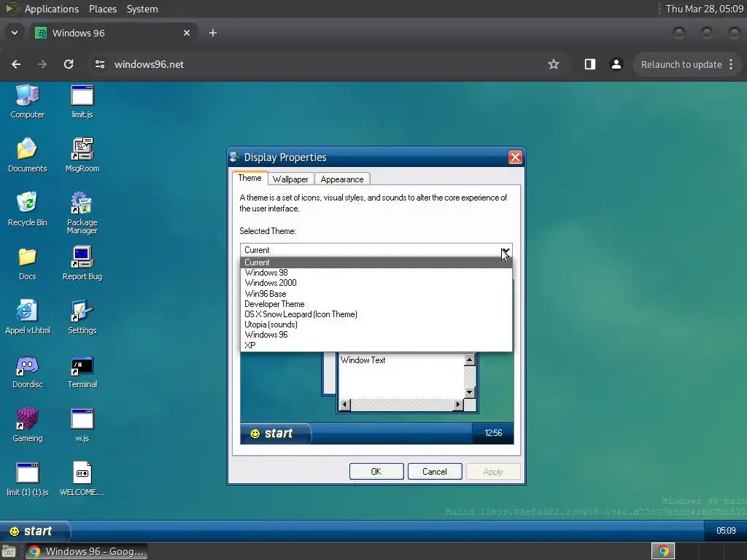Open the Doordisc desktop icon
This screenshot has height=560, width=747.
coord(27,371)
